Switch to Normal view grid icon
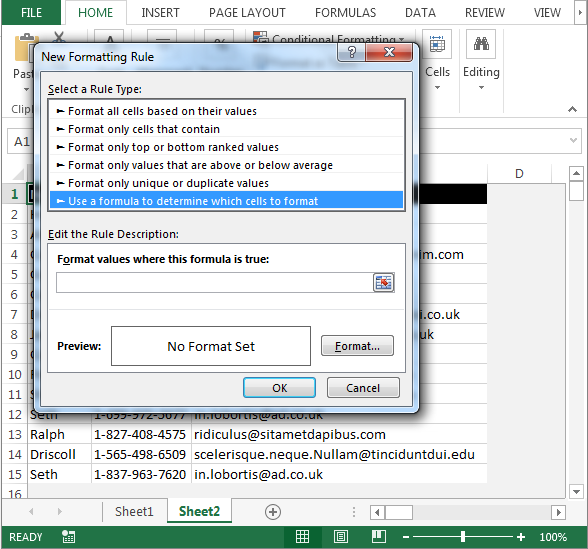 coord(302,537)
